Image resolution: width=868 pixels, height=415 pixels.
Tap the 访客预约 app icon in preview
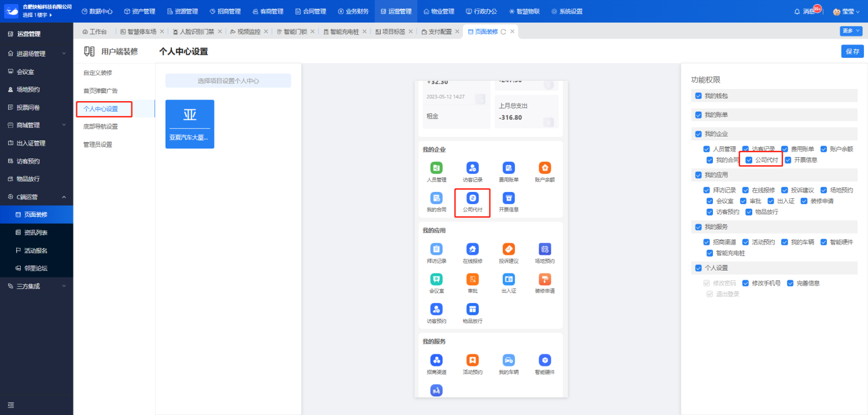click(x=436, y=309)
